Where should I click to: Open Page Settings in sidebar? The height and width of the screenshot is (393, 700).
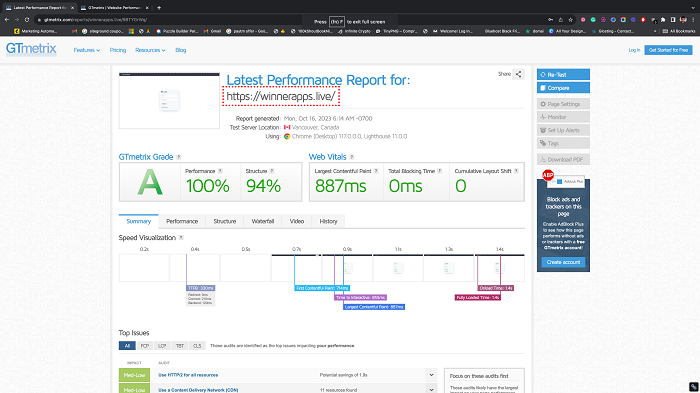pos(563,104)
